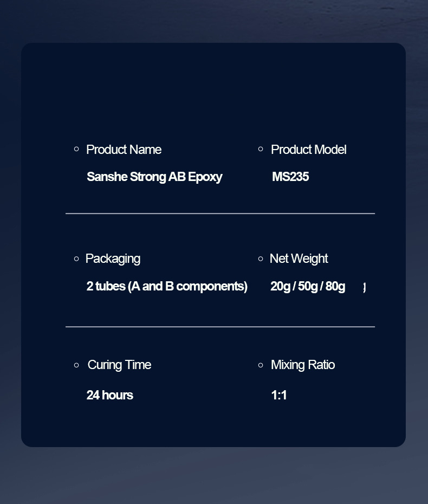This screenshot has height=504, width=428.
Task: Click the divider line above Curing Time
Action: 220,327
